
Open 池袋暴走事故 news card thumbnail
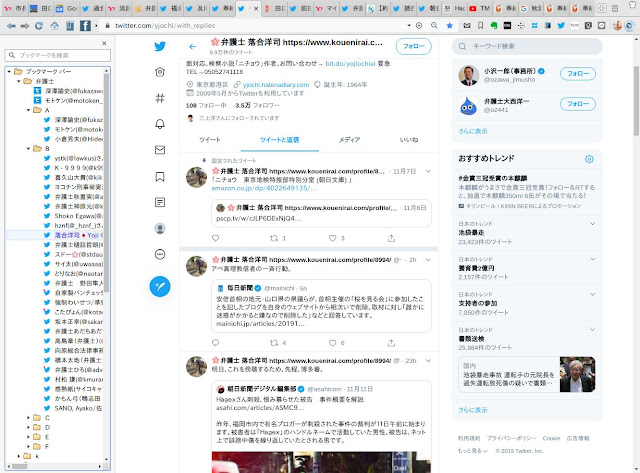[577, 374]
